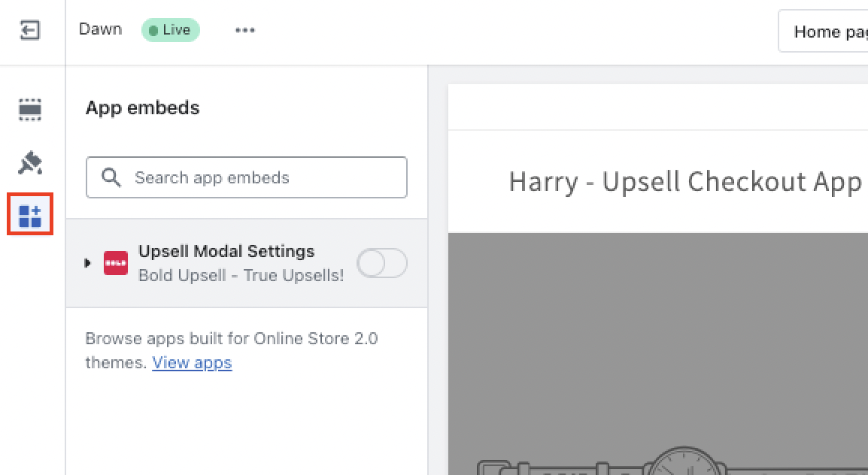Click the Dawn theme title
Viewport: 868px width, 475px height.
tap(100, 29)
